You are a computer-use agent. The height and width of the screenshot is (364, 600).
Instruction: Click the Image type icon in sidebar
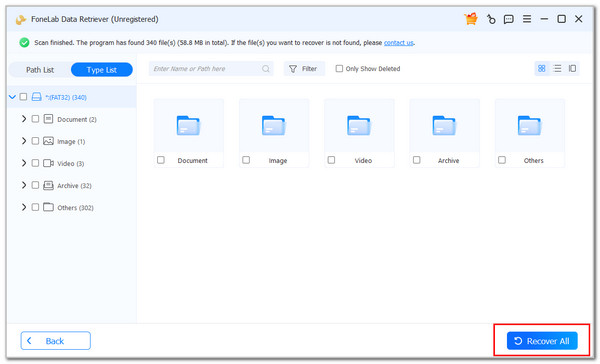coord(48,141)
